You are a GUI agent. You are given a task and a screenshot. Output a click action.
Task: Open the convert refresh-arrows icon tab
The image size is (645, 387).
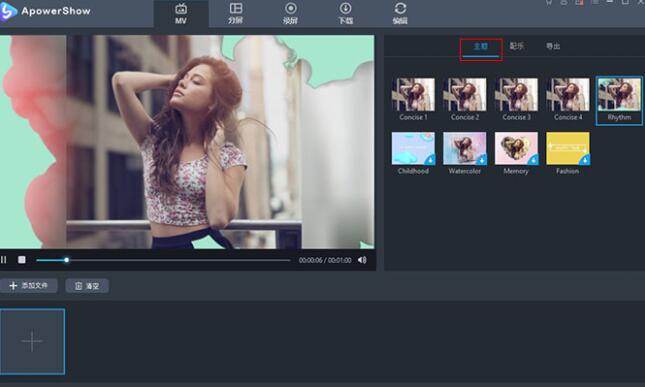(400, 14)
